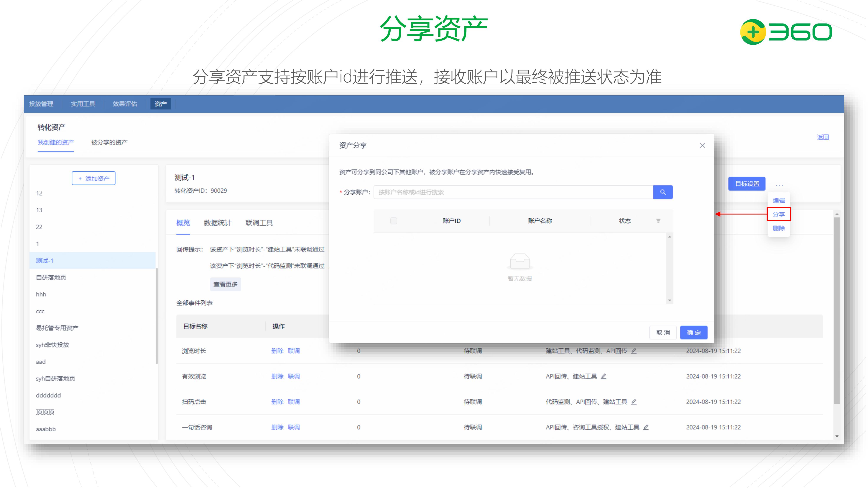
Task: Click 删除 link in 浏览时长 row
Action: (277, 351)
